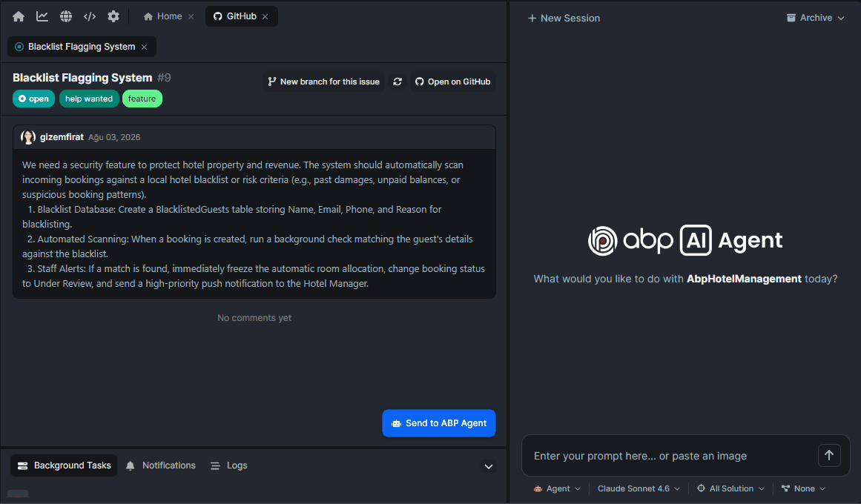
Task: Close the GitHub tab
Action: (x=265, y=16)
